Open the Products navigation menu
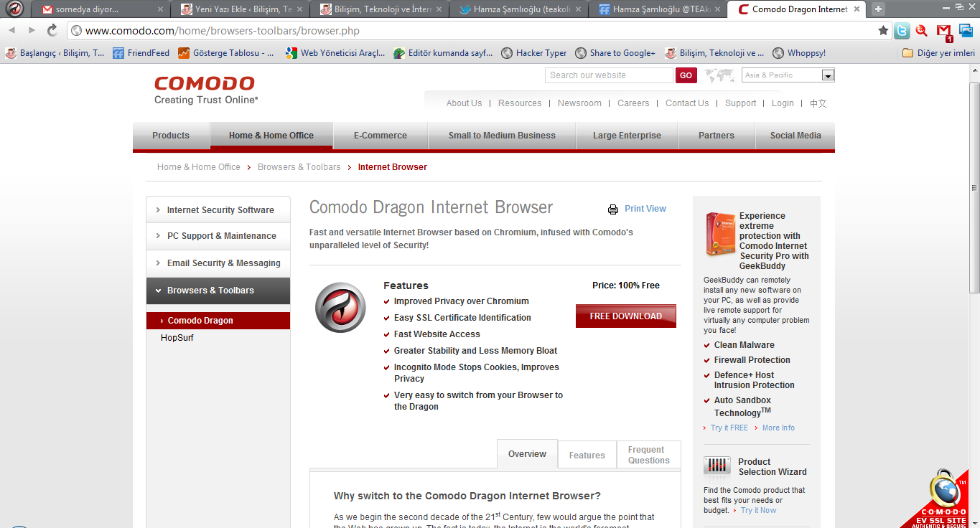The height and width of the screenshot is (528, 980). (171, 136)
